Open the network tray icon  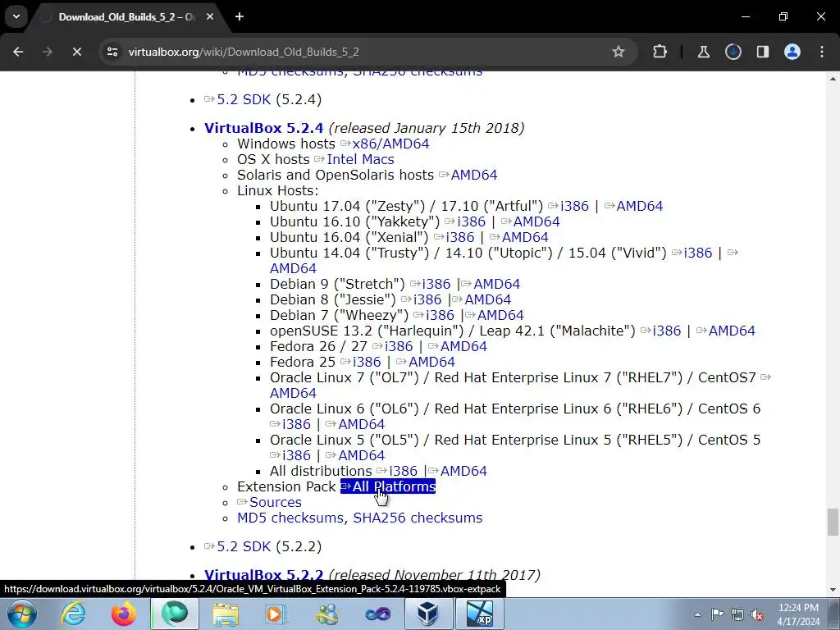[737, 614]
